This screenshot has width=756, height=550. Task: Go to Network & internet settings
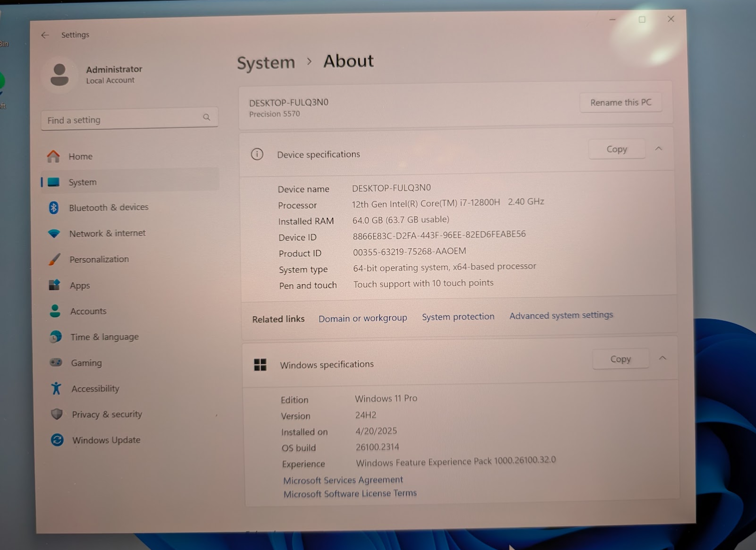tap(130, 233)
